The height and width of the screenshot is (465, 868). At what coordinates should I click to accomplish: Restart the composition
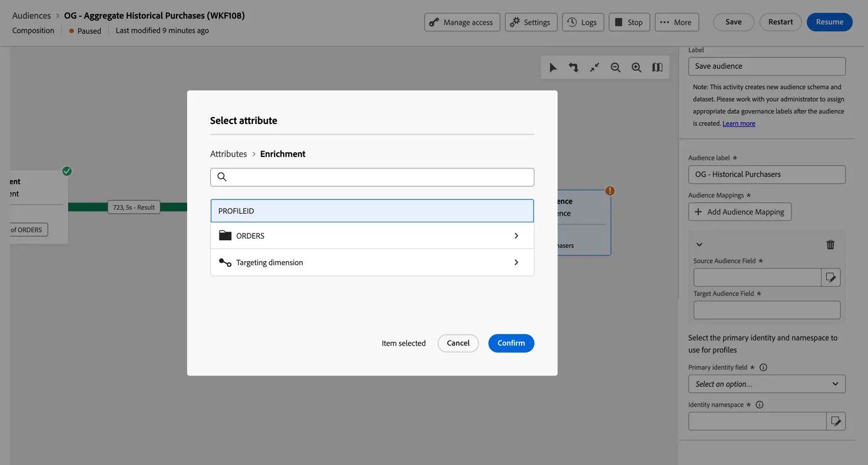781,22
